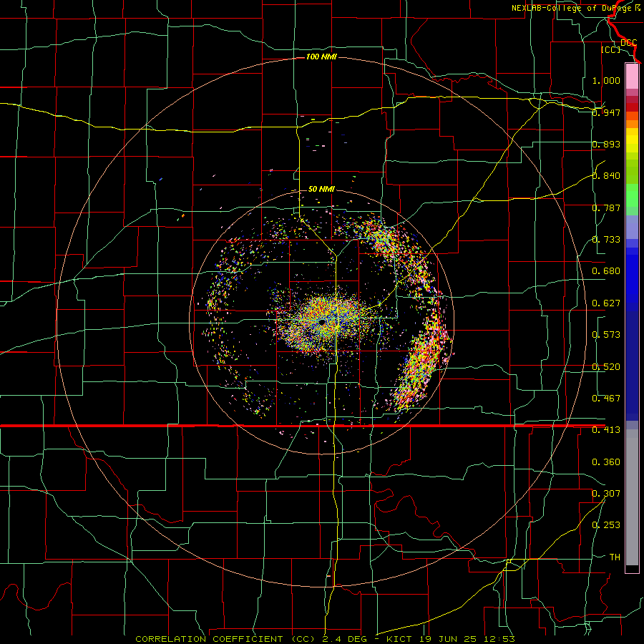
Task: Click the 0.893 legend value
Action: 606,144
